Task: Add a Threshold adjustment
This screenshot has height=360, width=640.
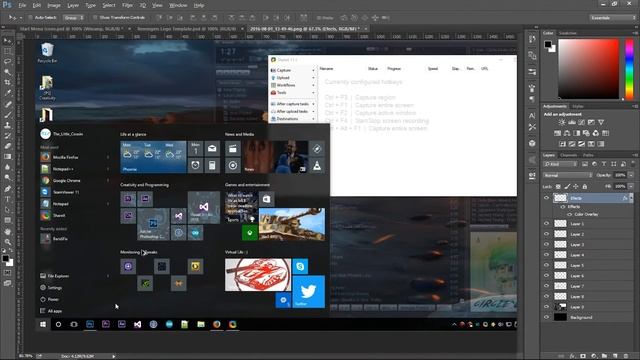Action: pyautogui.click(x=582, y=144)
